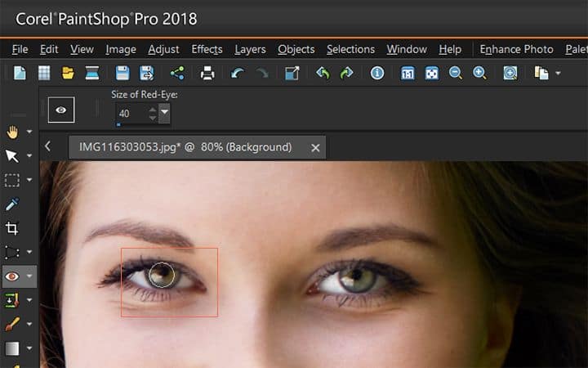Select the Paint Brush tool

click(x=12, y=324)
